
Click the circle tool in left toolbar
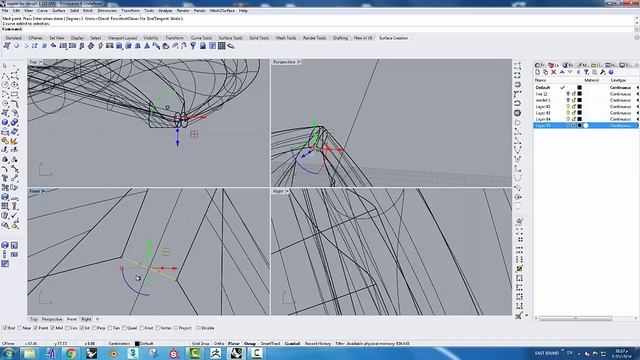coord(5,85)
